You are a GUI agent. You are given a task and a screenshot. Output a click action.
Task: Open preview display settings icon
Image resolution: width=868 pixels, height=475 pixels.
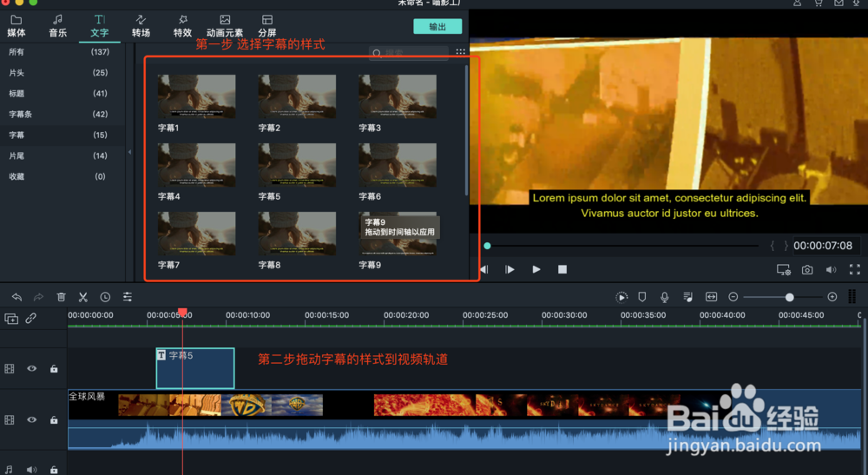tap(783, 269)
